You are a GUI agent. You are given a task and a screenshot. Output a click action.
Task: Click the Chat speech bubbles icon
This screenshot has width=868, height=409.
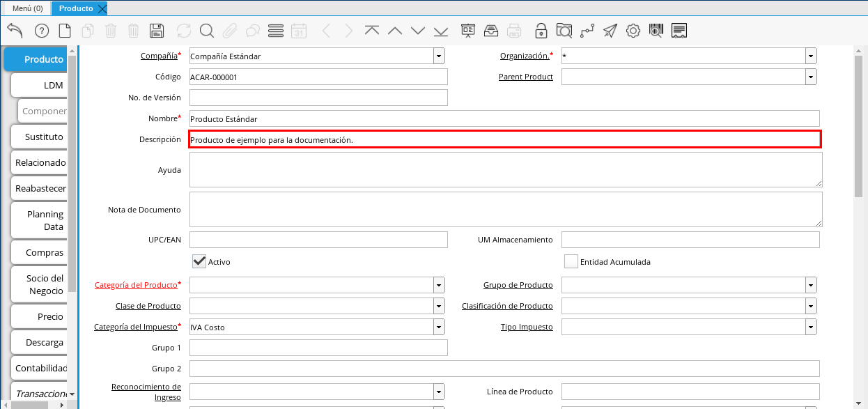(252, 31)
